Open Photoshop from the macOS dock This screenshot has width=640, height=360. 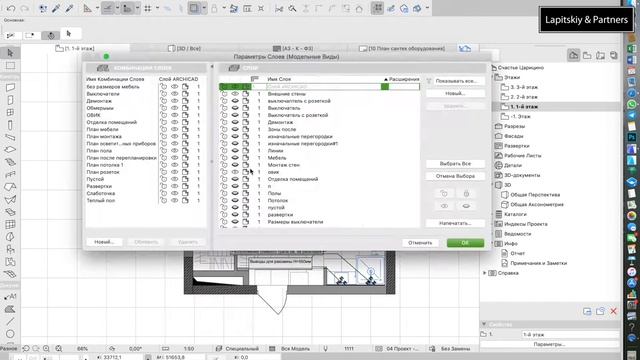coord(632,138)
